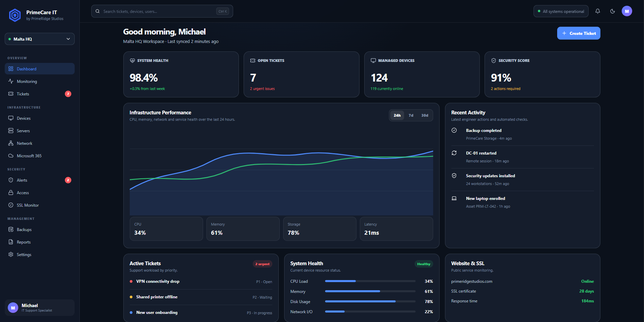The width and height of the screenshot is (644, 322).
Task: Click the Healthy status badge
Action: (424, 264)
